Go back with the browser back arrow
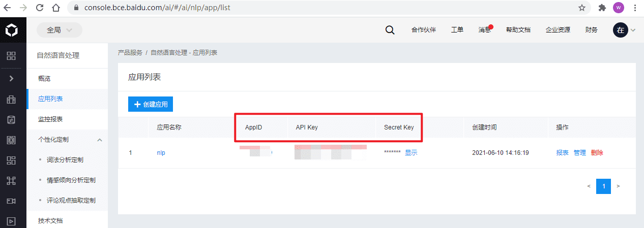This screenshot has width=644, height=228. [x=8, y=8]
